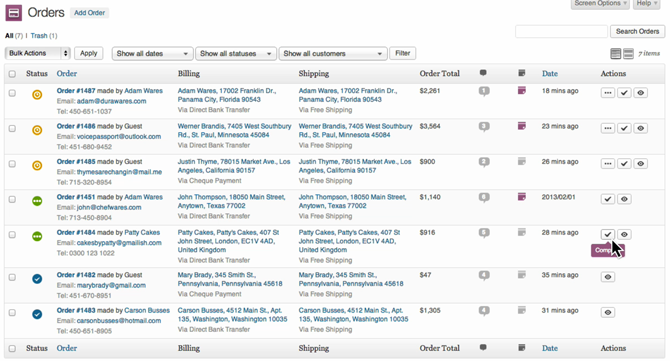Open Order #1484 link
The width and height of the screenshot is (670, 361).
coord(76,232)
